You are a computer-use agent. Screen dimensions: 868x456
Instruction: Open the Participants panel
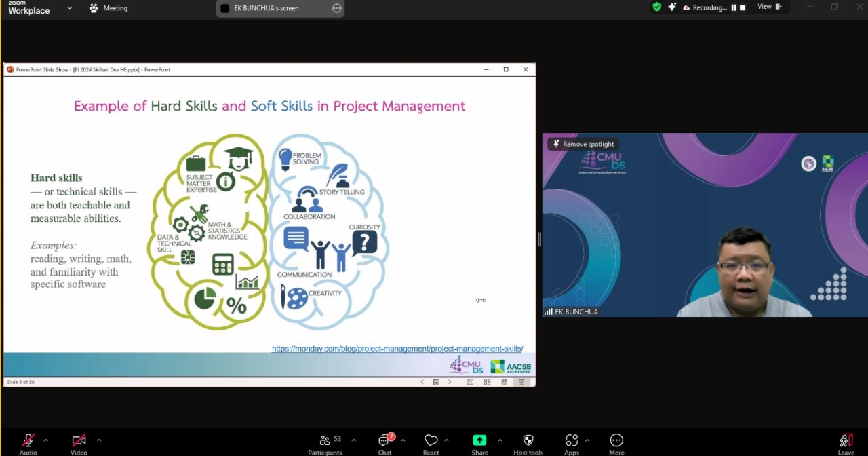click(x=325, y=442)
